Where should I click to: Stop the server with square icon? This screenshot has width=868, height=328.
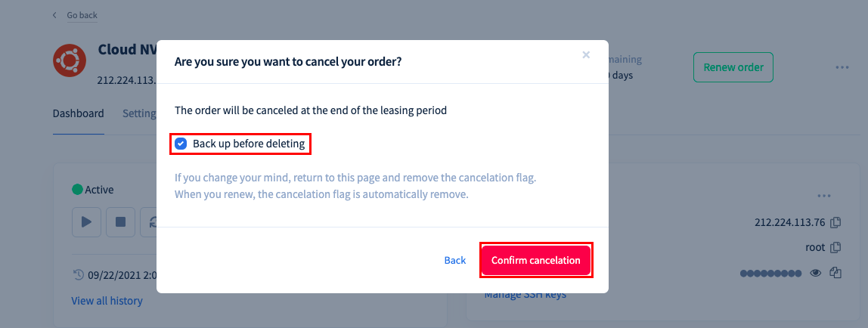[x=120, y=221]
